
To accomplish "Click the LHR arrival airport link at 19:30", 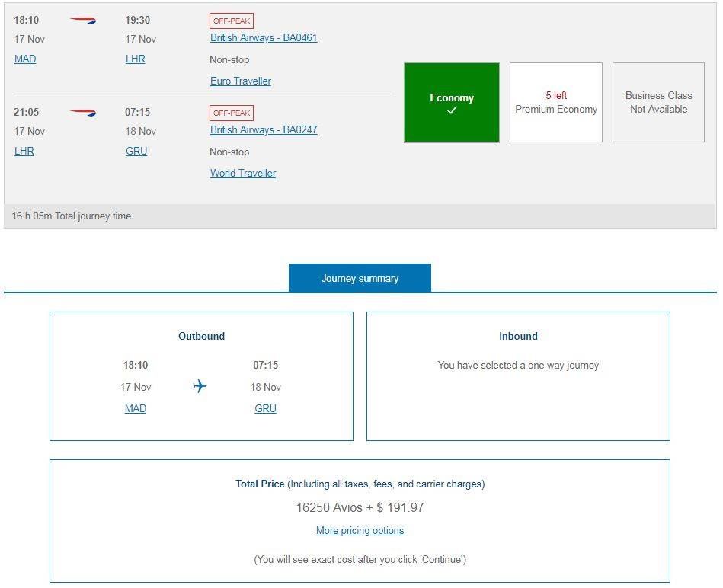I will click(x=136, y=59).
